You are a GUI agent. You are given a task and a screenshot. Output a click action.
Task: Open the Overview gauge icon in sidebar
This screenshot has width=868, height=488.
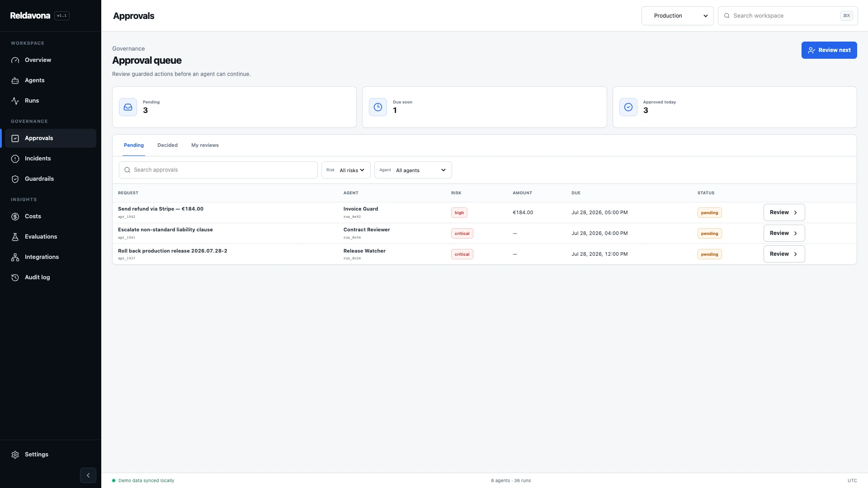(15, 60)
